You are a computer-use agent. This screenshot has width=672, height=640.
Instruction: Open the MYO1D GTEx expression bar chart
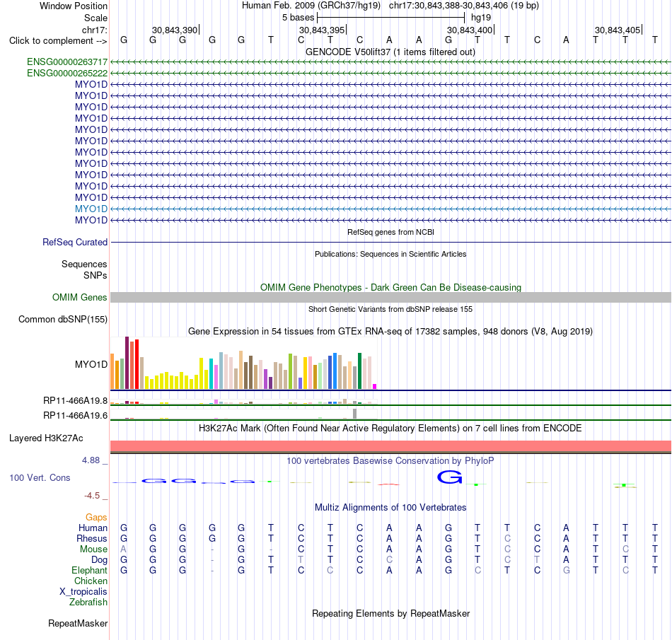click(x=243, y=363)
